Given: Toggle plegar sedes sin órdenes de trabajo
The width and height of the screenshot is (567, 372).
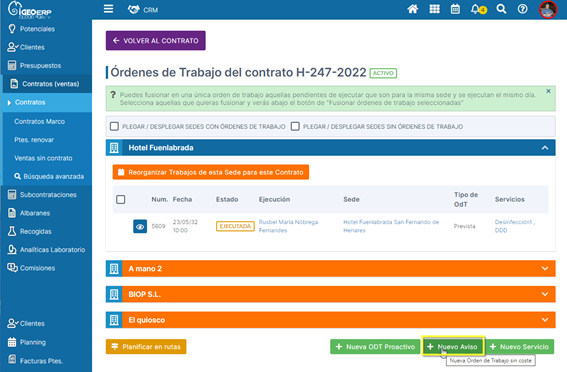Looking at the screenshot, I should 295,126.
